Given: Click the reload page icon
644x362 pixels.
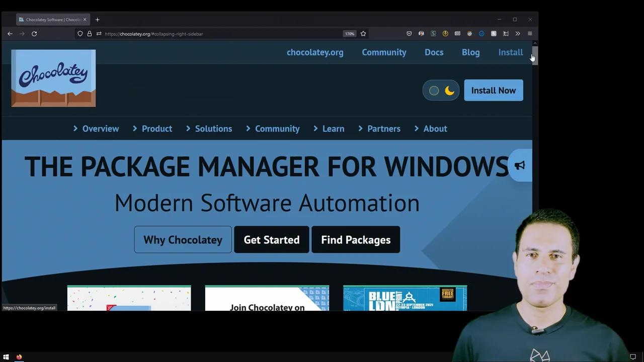Looking at the screenshot, I should click(34, 34).
